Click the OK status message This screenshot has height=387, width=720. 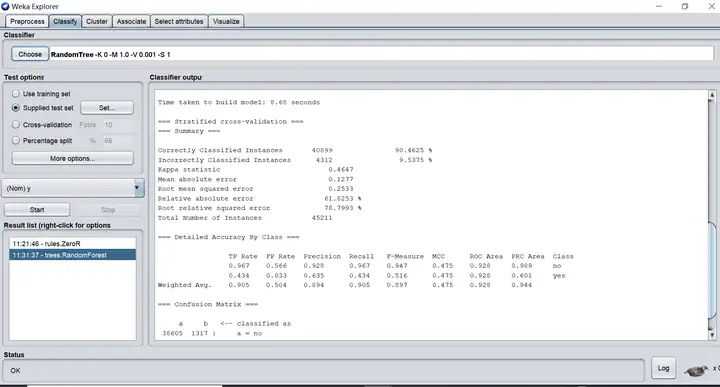15,370
